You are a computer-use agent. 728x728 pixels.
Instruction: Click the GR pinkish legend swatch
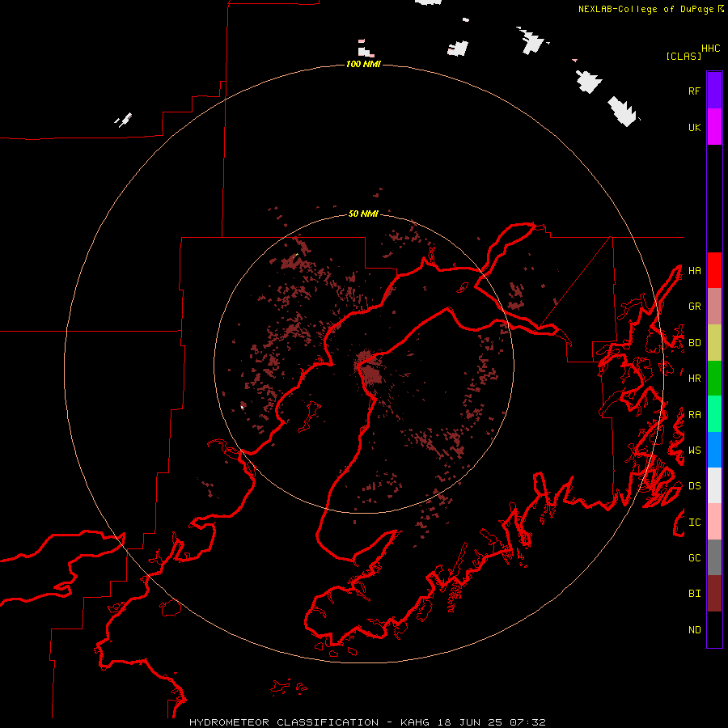pos(714,307)
